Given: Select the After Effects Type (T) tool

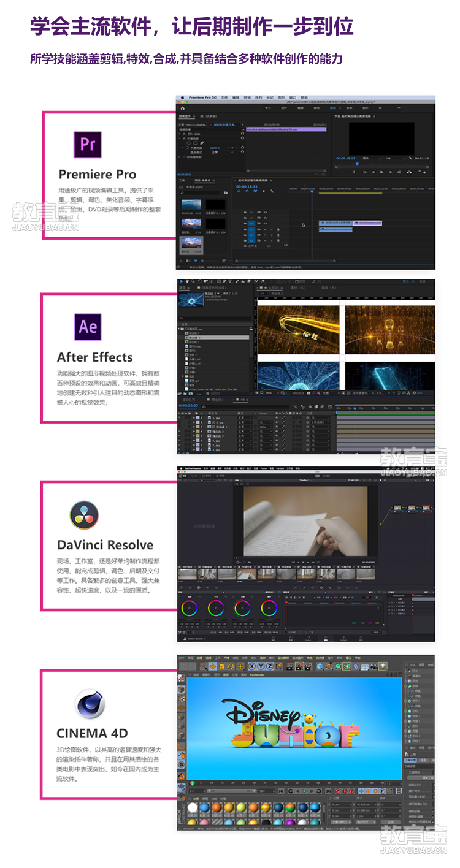Looking at the screenshot, I should click(230, 281).
